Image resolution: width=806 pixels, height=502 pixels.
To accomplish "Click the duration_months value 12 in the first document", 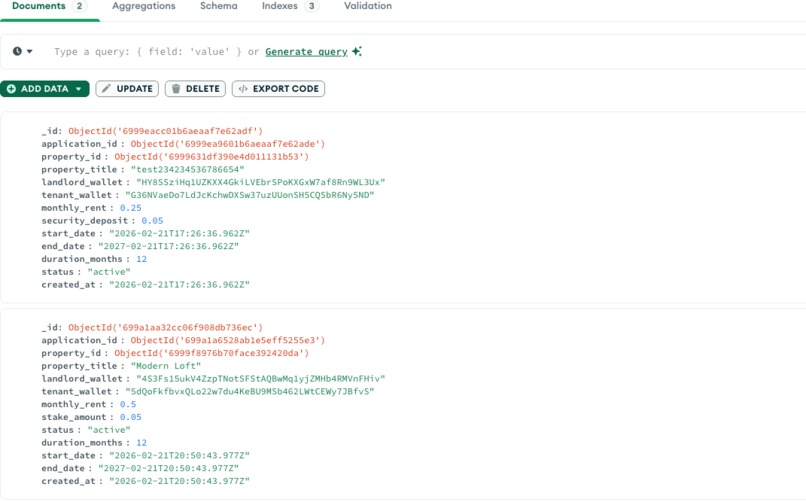I will (x=141, y=259).
